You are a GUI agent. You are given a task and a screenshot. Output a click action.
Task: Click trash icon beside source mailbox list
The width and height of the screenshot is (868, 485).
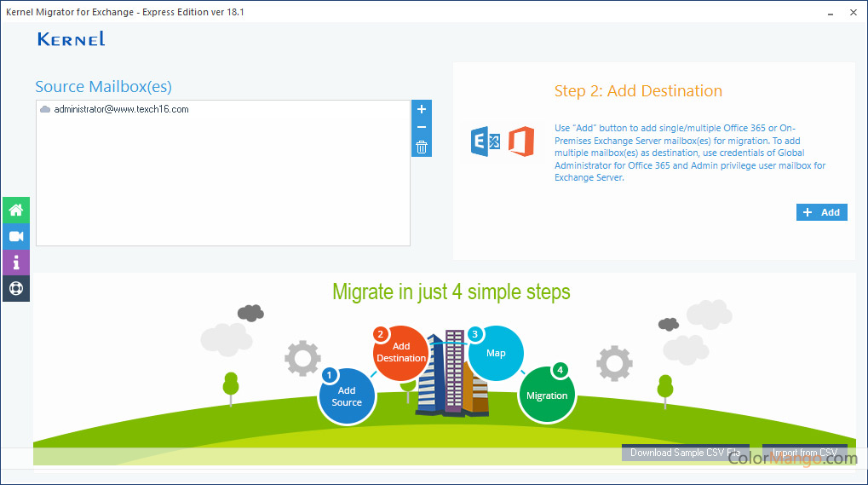click(x=421, y=147)
